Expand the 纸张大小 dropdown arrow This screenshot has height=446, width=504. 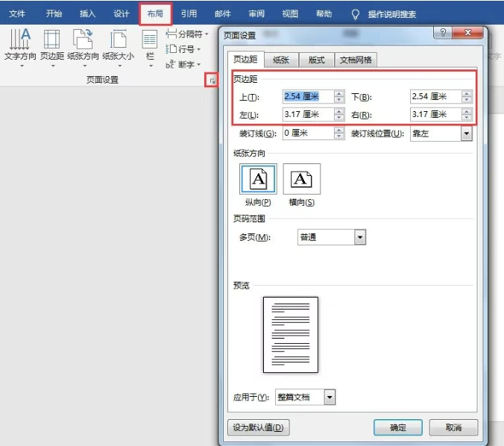point(119,66)
